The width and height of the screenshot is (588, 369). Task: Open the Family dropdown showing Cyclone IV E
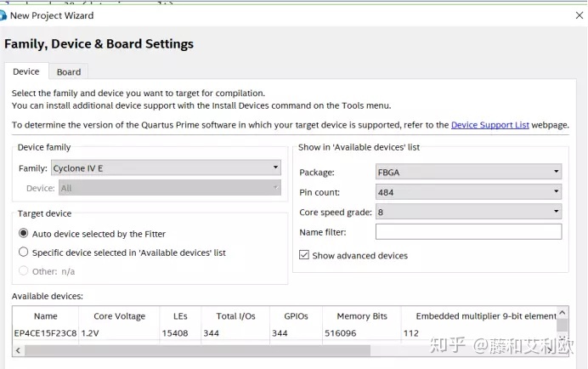pos(166,167)
